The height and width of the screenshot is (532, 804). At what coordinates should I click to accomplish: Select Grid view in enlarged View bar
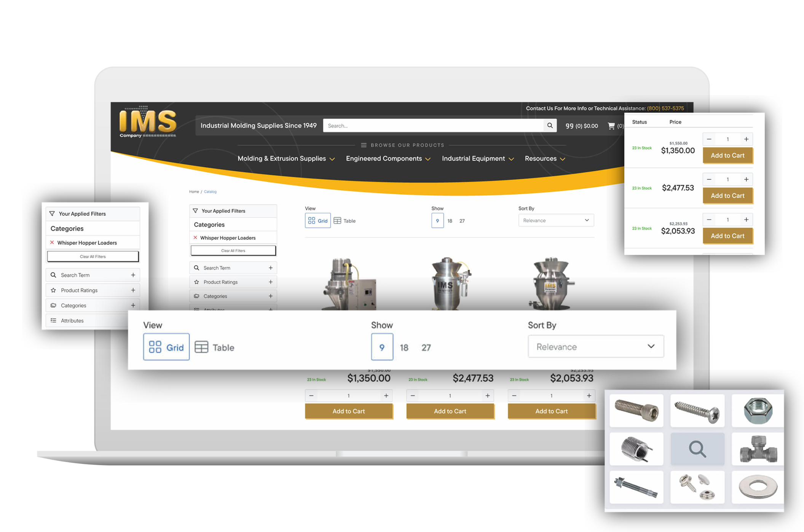pyautogui.click(x=166, y=347)
